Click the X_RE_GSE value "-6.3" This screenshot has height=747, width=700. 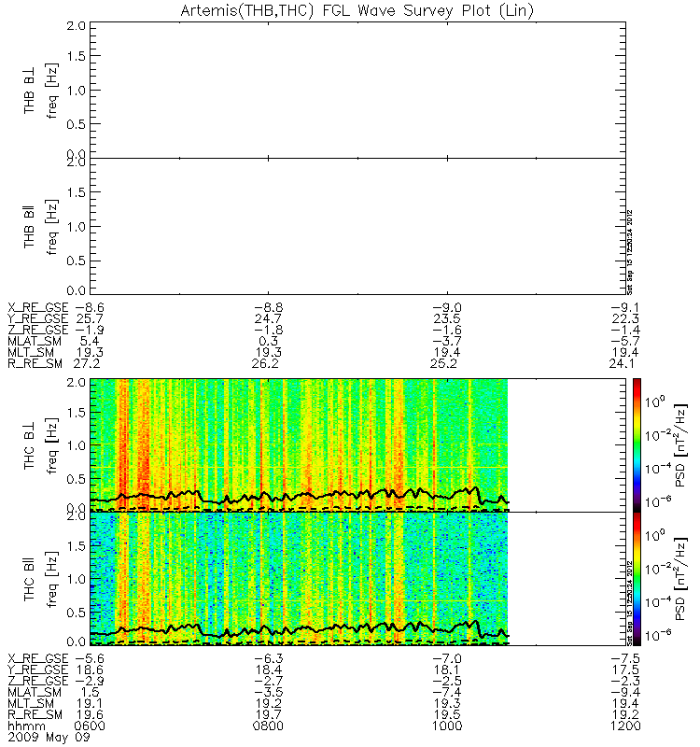268,658
